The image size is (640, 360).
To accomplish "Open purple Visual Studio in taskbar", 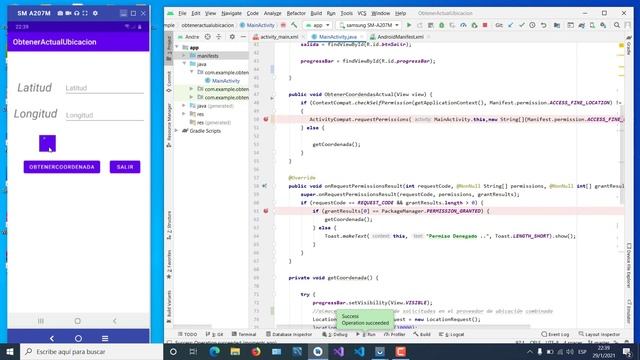I will pos(338,351).
